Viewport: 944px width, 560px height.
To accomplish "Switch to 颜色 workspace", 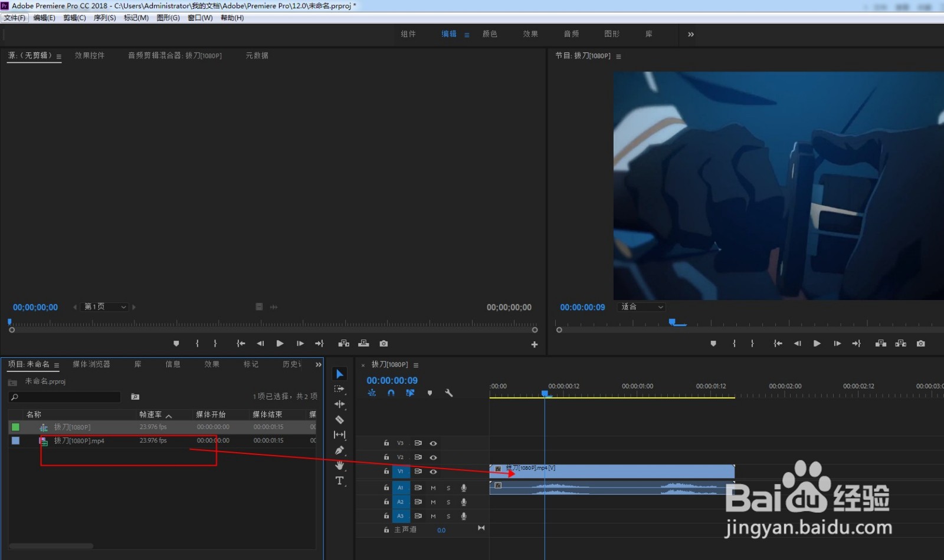I will 490,34.
